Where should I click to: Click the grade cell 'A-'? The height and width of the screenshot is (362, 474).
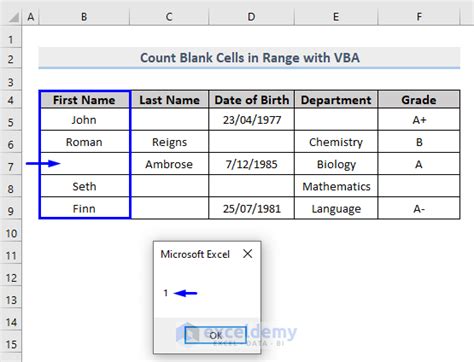(419, 208)
